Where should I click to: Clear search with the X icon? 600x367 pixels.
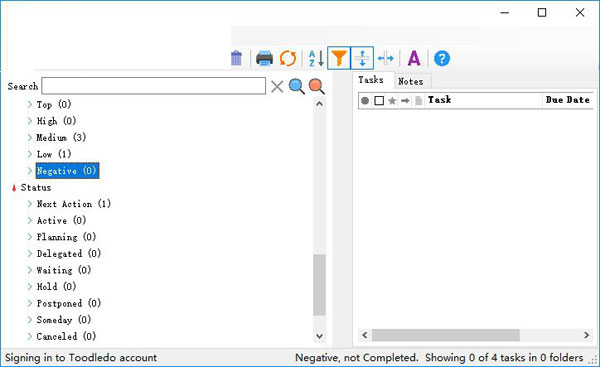(x=277, y=86)
